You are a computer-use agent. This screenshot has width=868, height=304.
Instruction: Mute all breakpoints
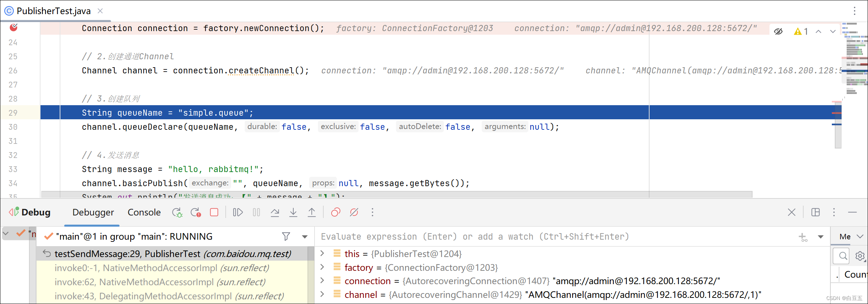coord(354,212)
